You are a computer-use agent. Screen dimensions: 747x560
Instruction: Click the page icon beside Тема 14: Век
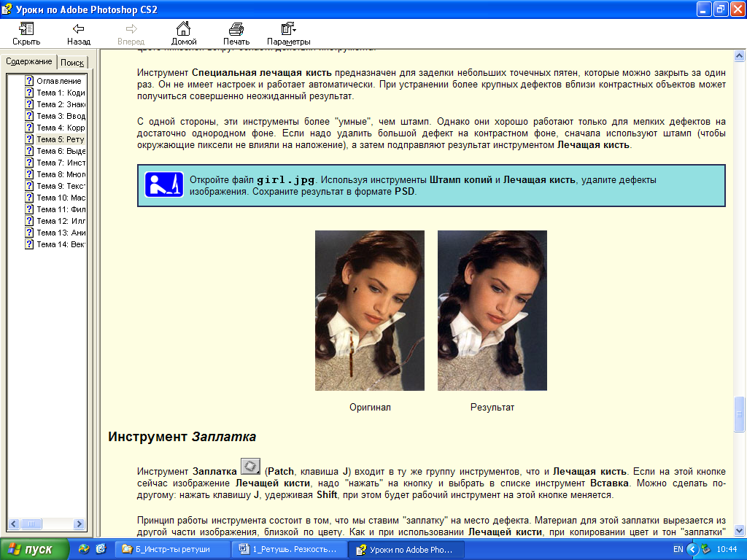(29, 244)
